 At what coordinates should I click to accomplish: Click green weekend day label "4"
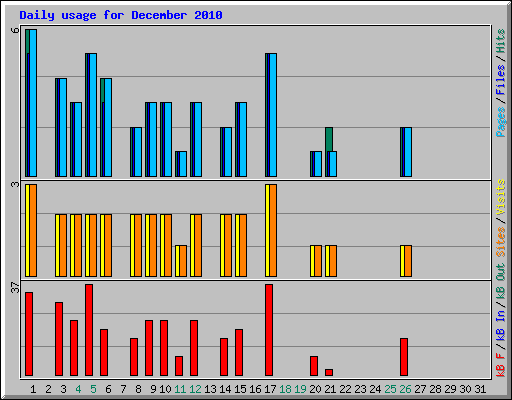[x=78, y=389]
